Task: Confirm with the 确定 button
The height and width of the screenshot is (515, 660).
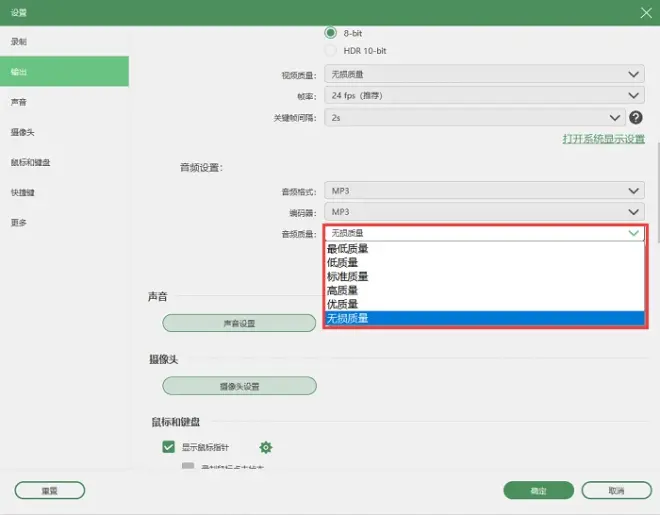Action: (539, 491)
